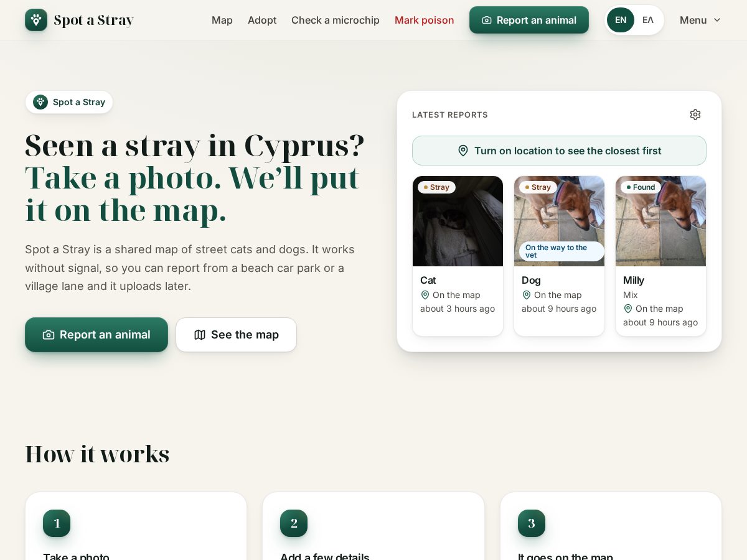Click the 'Cat' card title
The width and height of the screenshot is (747, 560).
point(428,280)
